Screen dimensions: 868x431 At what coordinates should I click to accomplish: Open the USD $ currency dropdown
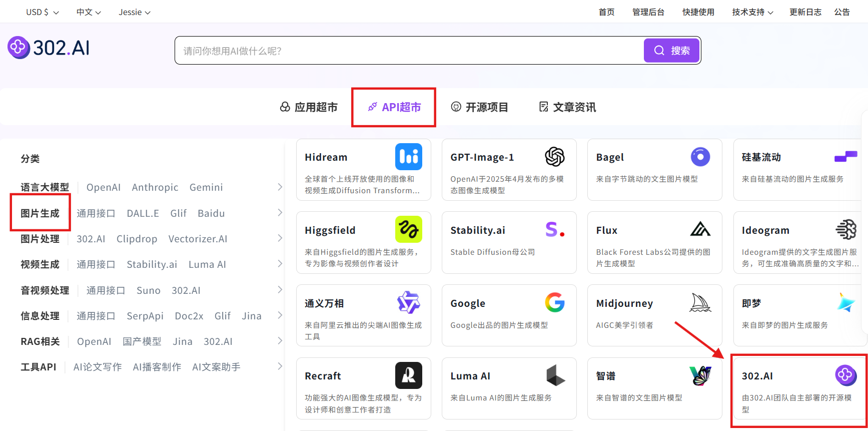(43, 12)
